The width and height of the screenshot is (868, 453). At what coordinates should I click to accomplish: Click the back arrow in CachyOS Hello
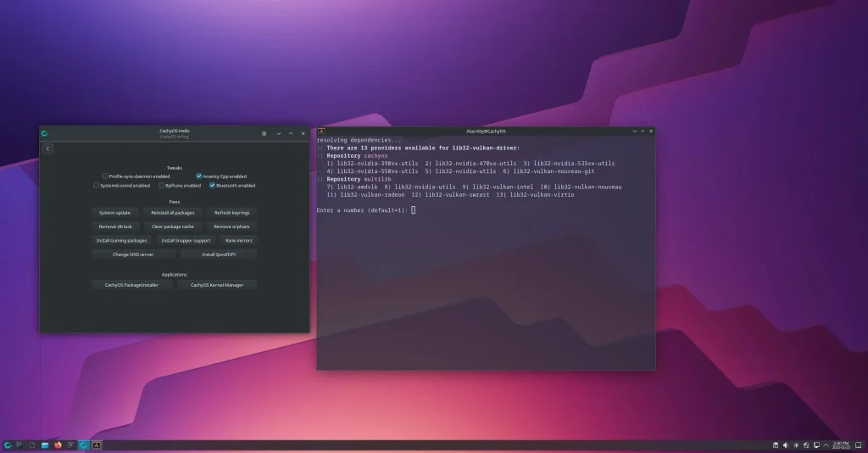[x=47, y=148]
